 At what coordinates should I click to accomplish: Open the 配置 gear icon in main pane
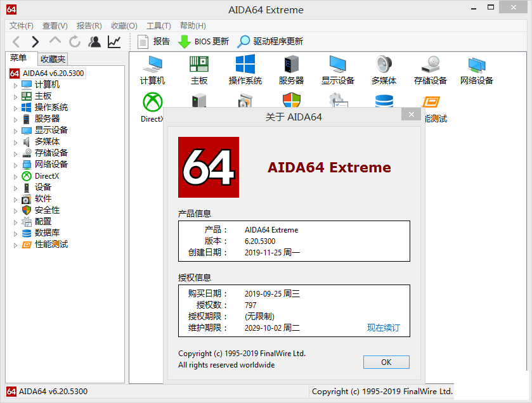[x=338, y=100]
